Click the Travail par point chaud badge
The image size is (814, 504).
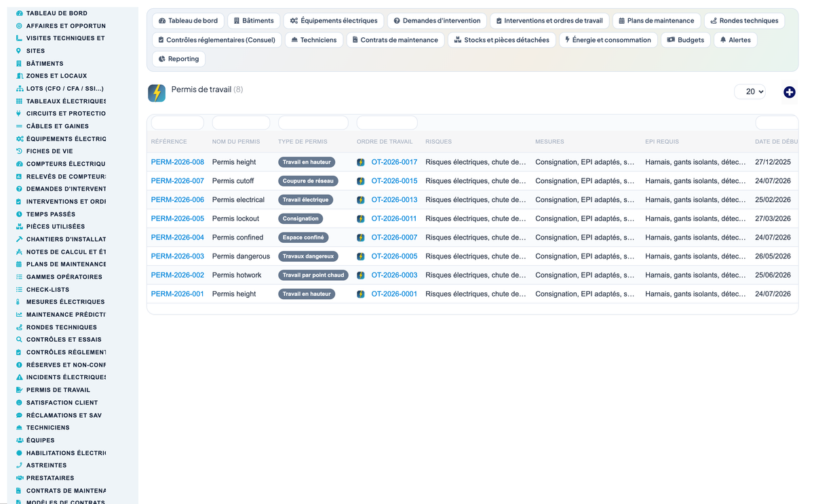[x=313, y=275]
